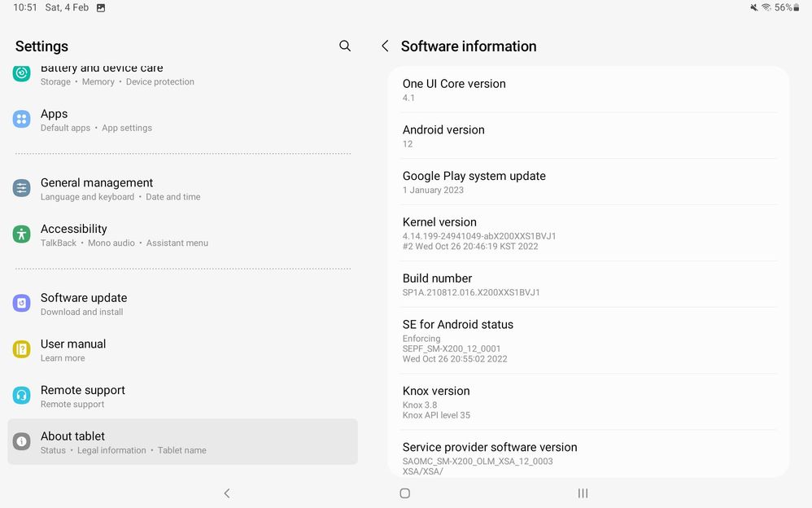Click the '4.14.199-24941049-abX200XXS1BVJ1' kernel value
This screenshot has width=812, height=508.
[479, 236]
